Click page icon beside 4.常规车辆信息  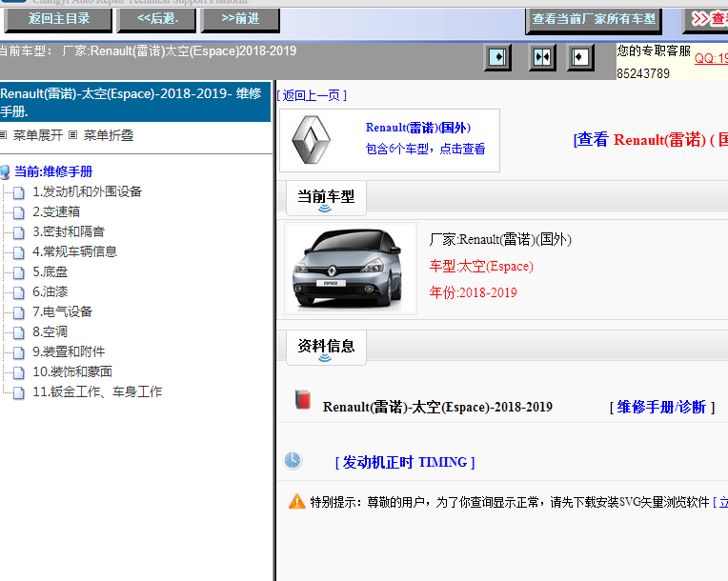pos(19,252)
